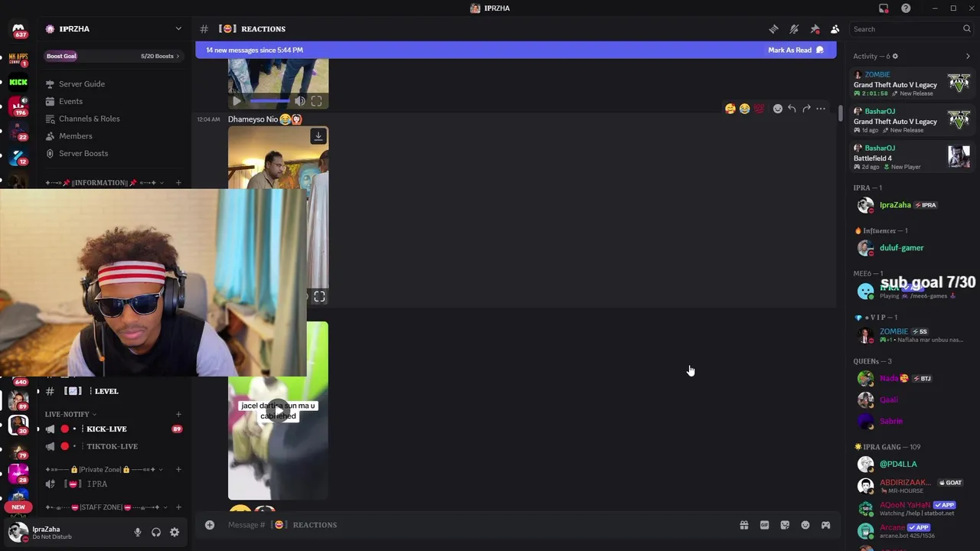Open the Threads icon in channel header
This screenshot has height=551, width=980.
773,29
